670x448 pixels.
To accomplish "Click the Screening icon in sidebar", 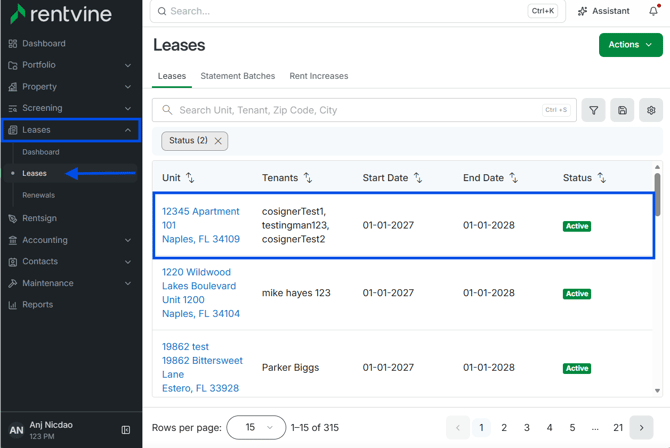I will click(13, 108).
